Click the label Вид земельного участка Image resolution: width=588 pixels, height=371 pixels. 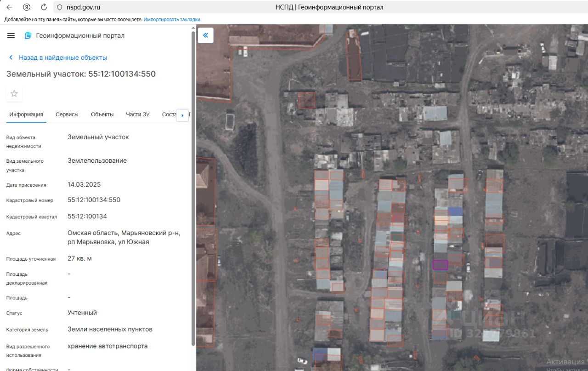click(25, 166)
